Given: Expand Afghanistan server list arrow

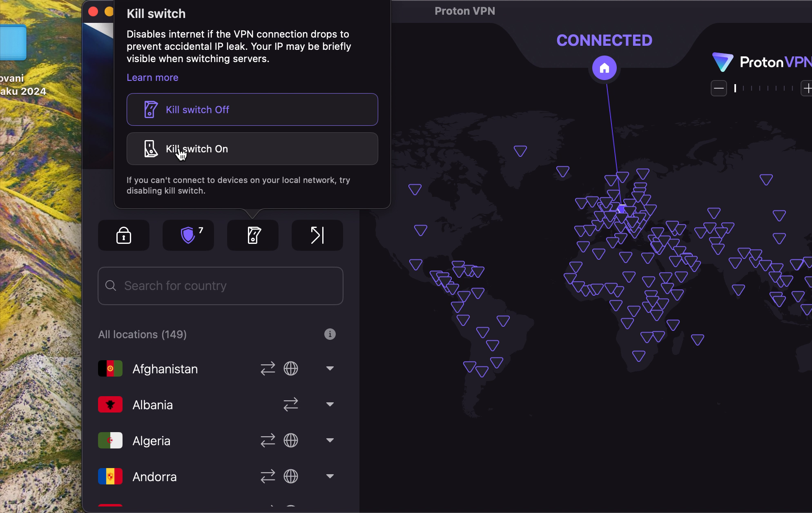Looking at the screenshot, I should point(330,368).
